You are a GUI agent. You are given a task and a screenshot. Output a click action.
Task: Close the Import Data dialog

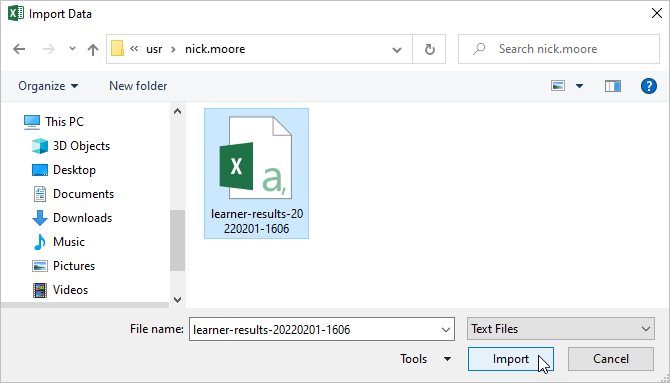point(657,13)
